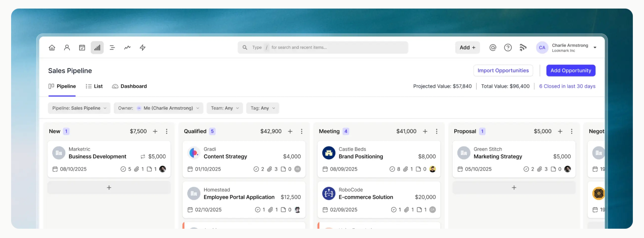Open the feed broadcast icon

523,48
